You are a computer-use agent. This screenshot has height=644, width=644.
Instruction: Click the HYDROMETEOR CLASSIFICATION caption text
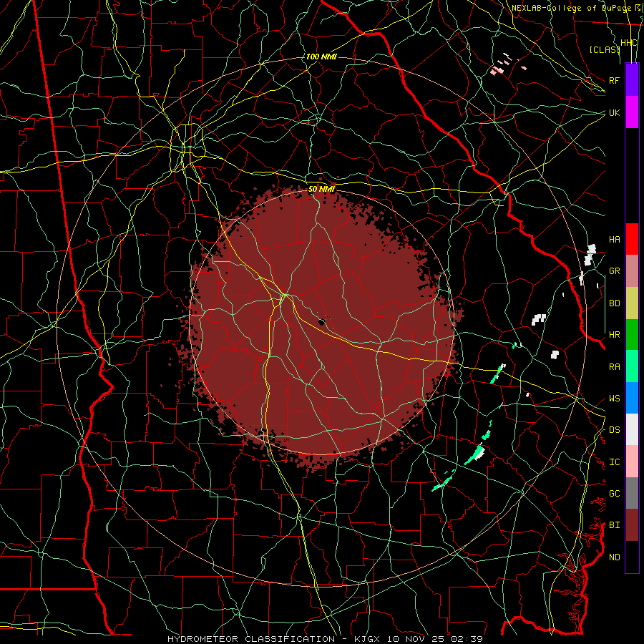click(251, 639)
